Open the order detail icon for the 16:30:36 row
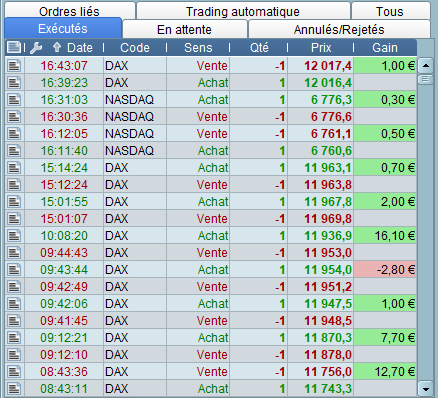This screenshot has height=398, width=438. pyautogui.click(x=14, y=117)
